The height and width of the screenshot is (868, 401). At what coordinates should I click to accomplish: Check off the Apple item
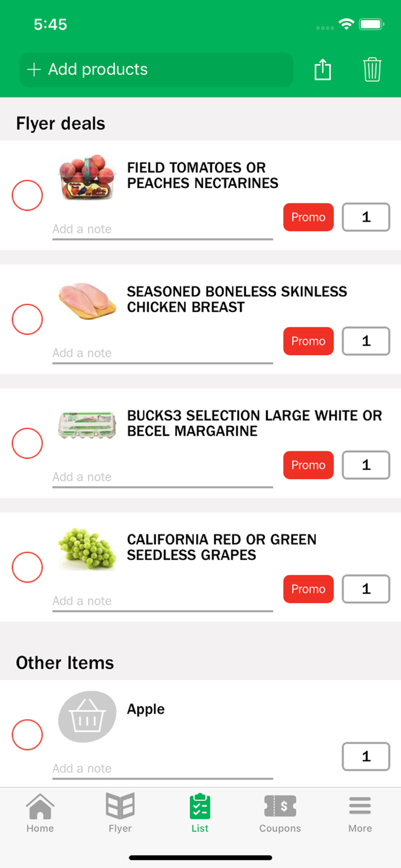coord(27,734)
